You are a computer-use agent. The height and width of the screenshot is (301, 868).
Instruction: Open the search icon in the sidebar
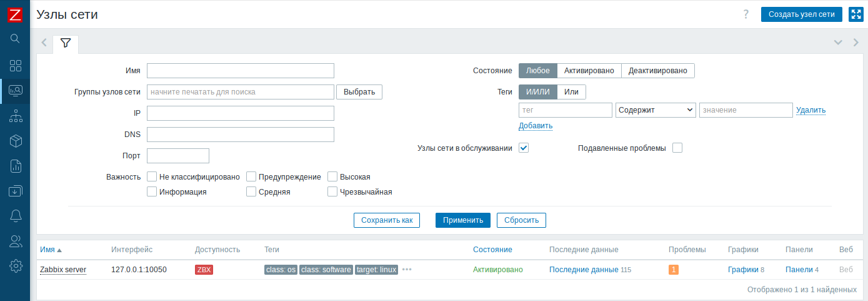16,39
